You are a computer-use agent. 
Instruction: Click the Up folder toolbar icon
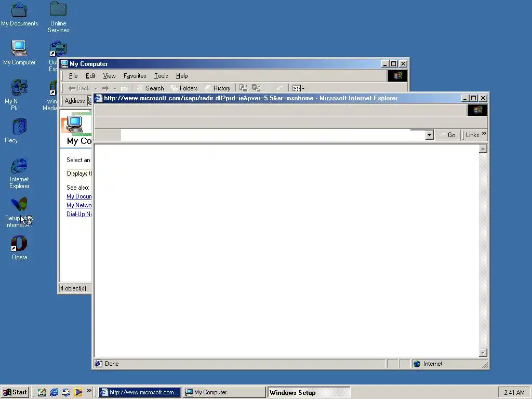[x=125, y=88]
